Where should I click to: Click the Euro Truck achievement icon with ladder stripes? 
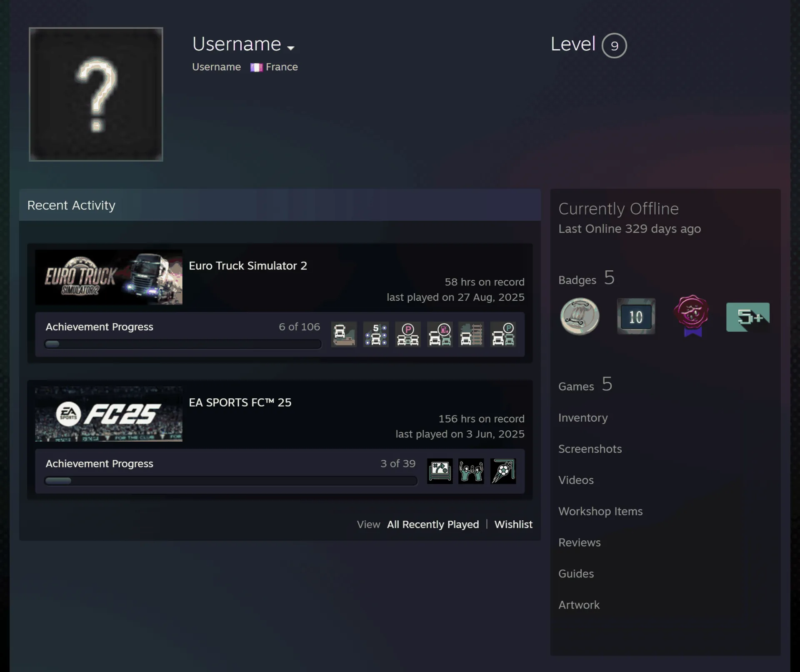click(471, 334)
